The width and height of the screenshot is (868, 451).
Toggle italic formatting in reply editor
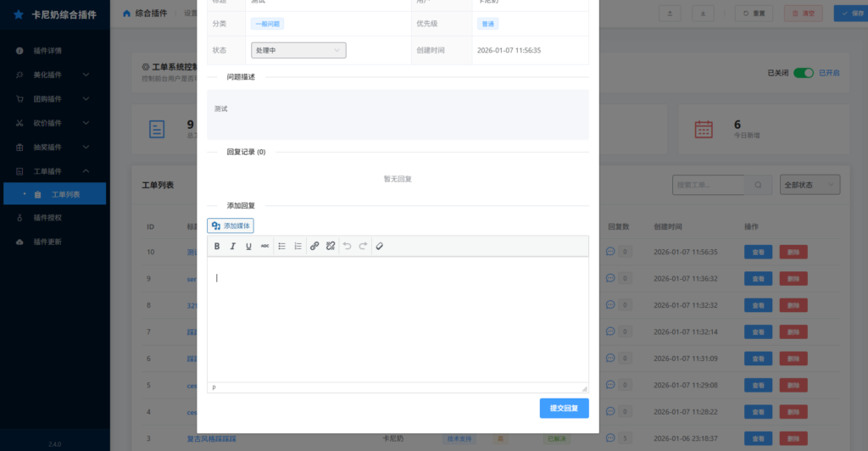(232, 246)
